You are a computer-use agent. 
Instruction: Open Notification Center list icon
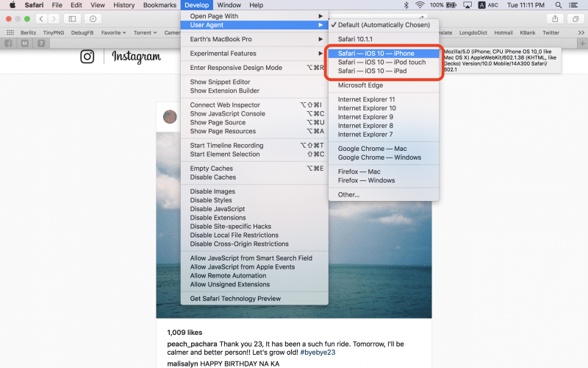click(x=573, y=5)
